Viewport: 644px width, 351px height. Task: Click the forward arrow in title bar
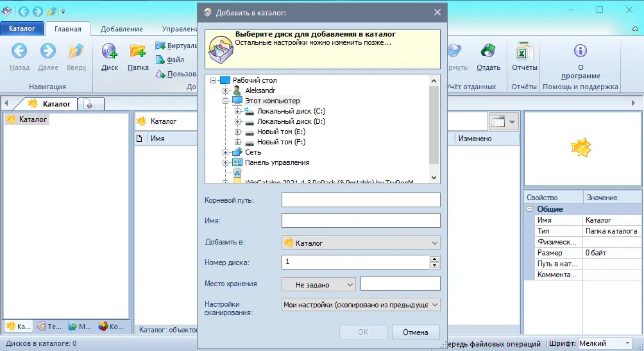38,12
